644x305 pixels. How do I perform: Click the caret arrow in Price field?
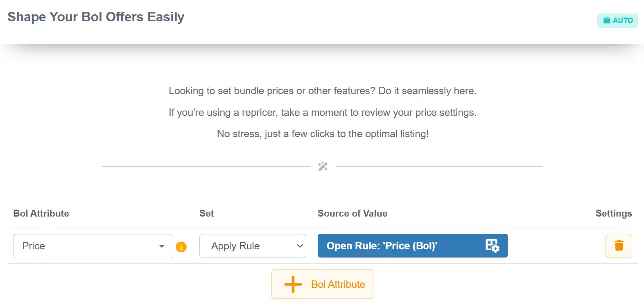(x=162, y=246)
